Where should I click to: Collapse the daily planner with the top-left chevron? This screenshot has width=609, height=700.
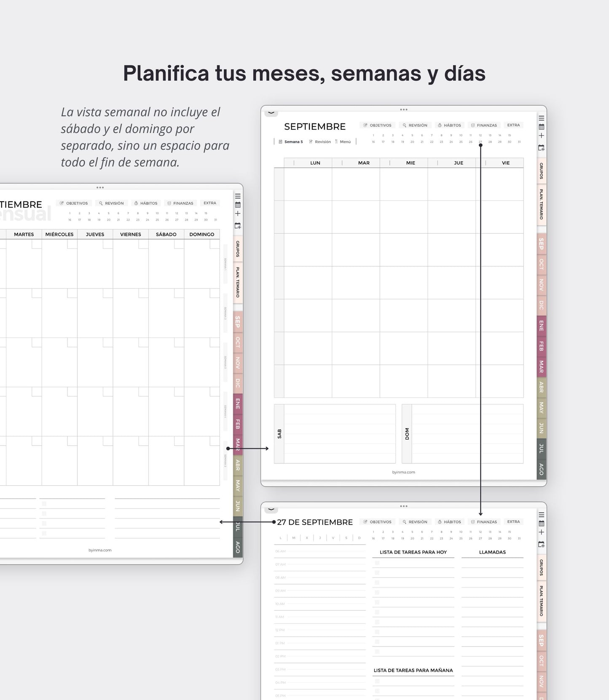[271, 510]
